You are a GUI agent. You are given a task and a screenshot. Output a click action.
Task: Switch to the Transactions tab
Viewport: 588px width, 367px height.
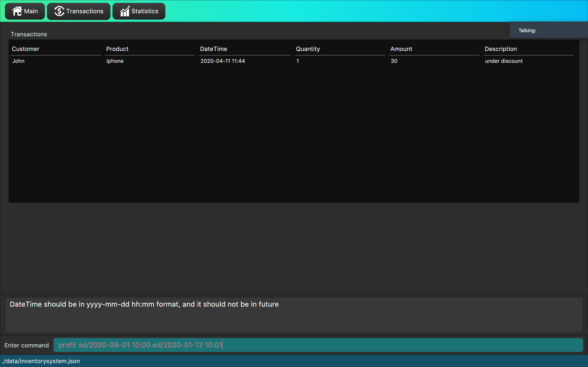[x=78, y=11]
